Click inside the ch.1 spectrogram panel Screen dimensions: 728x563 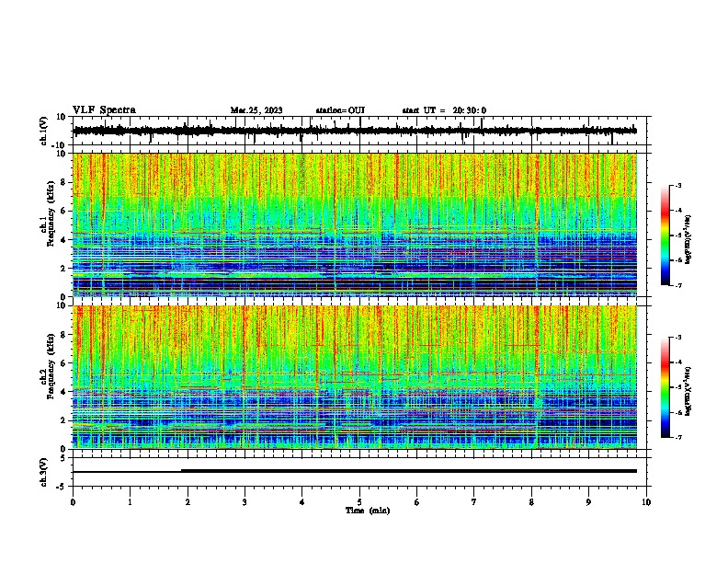tap(355, 224)
